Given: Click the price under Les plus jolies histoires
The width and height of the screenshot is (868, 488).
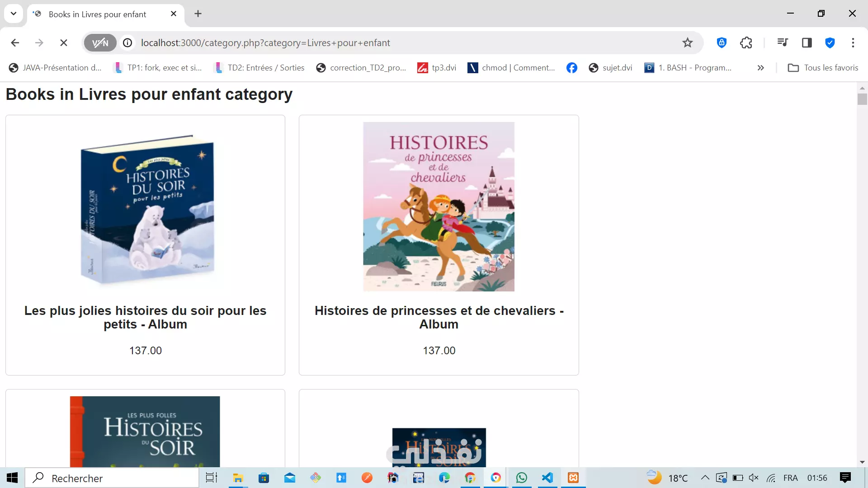Looking at the screenshot, I should pyautogui.click(x=146, y=351).
